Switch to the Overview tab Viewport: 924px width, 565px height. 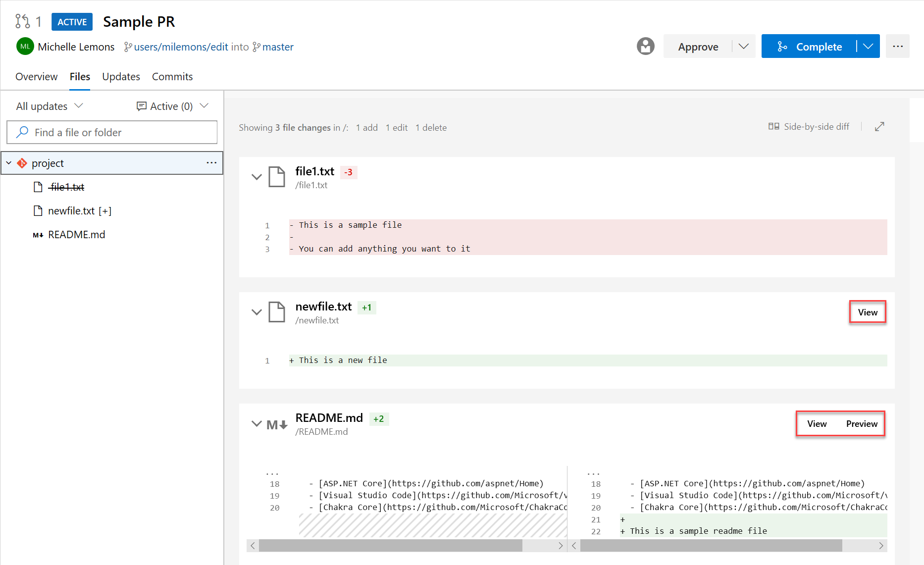tap(36, 76)
